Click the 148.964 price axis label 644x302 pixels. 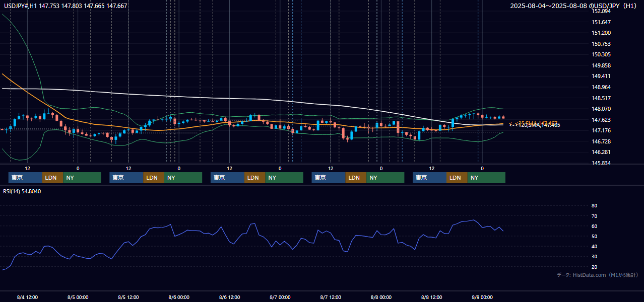[601, 87]
